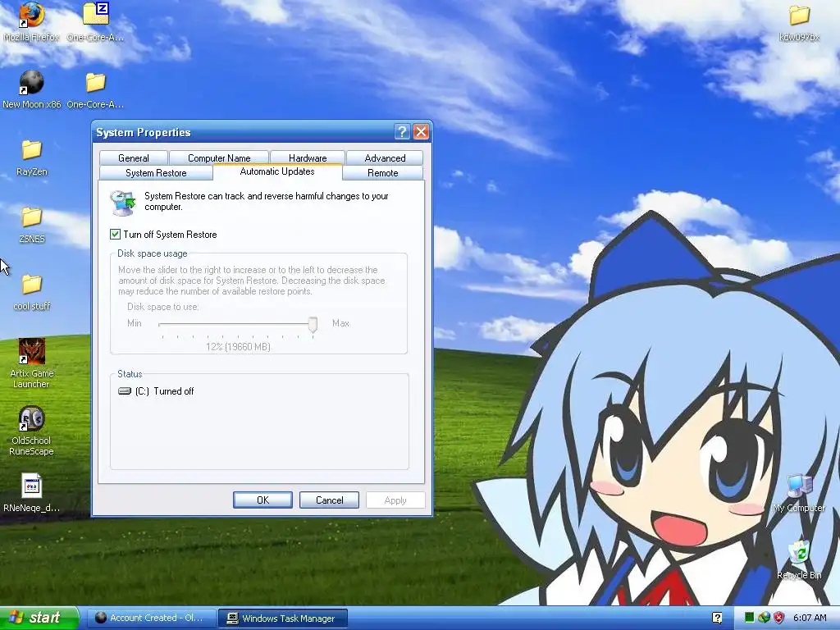Click the tray help question mark icon
This screenshot has height=630, width=840.
tap(717, 619)
